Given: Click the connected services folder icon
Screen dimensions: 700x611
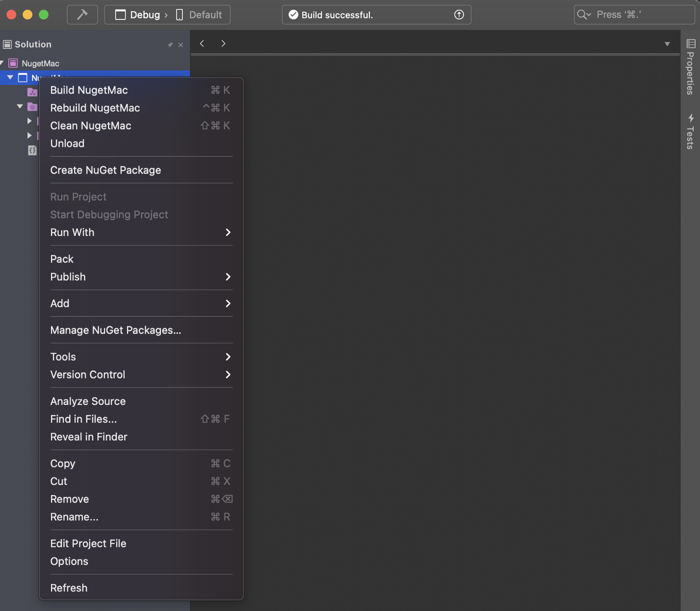Looking at the screenshot, I should coord(32,92).
